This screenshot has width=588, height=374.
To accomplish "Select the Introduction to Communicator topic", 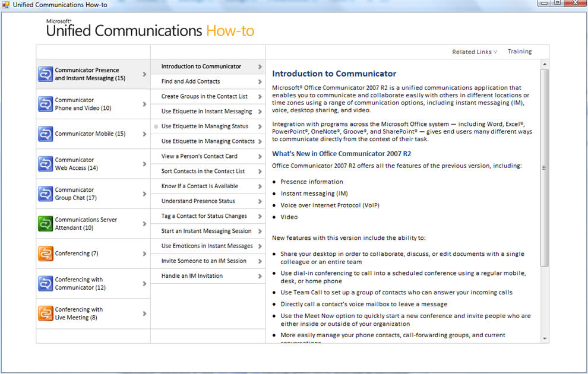I will pos(201,66).
